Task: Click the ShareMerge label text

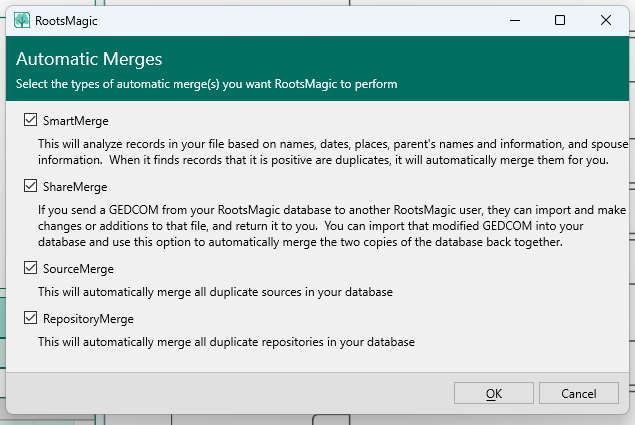Action: click(74, 186)
